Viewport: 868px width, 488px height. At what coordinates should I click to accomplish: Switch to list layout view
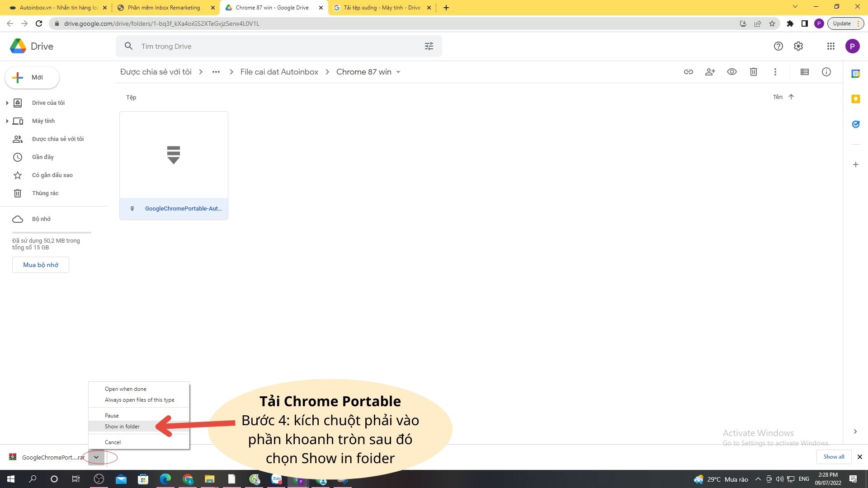point(804,72)
